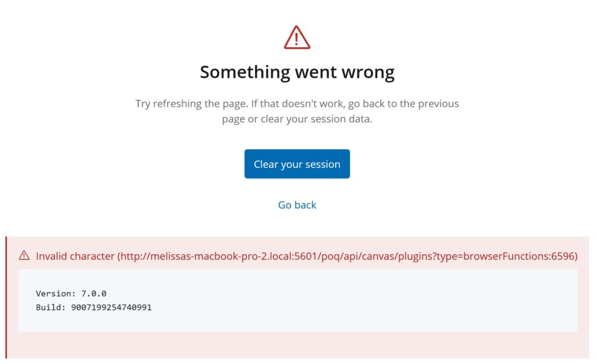Click the Try refreshing the page text line
The width and height of the screenshot is (596, 364).
click(x=297, y=104)
